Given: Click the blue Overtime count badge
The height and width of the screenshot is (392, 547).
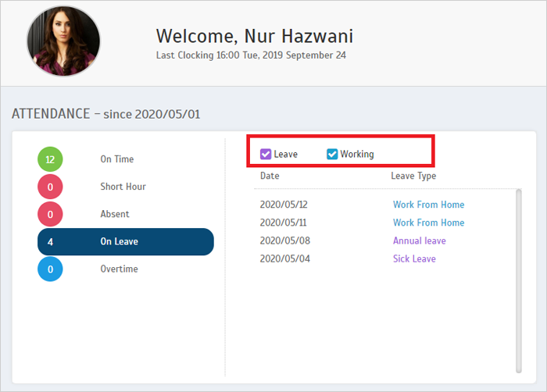Looking at the screenshot, I should [x=50, y=269].
